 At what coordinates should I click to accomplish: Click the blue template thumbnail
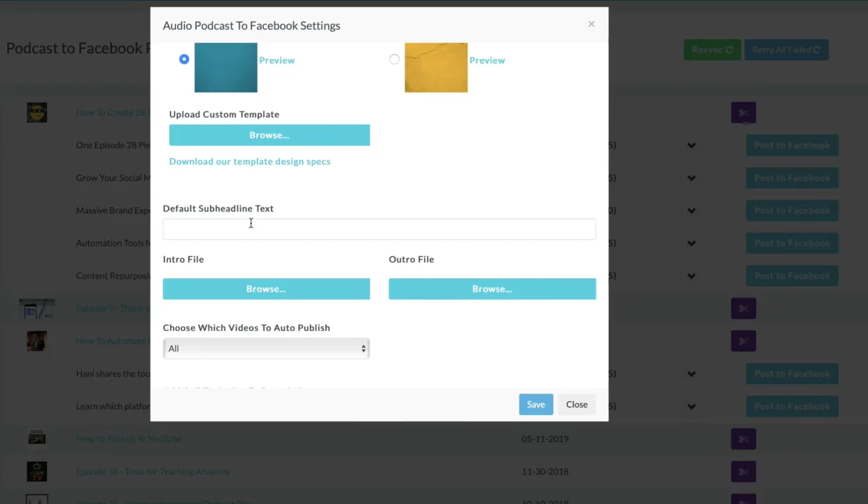coord(226,67)
